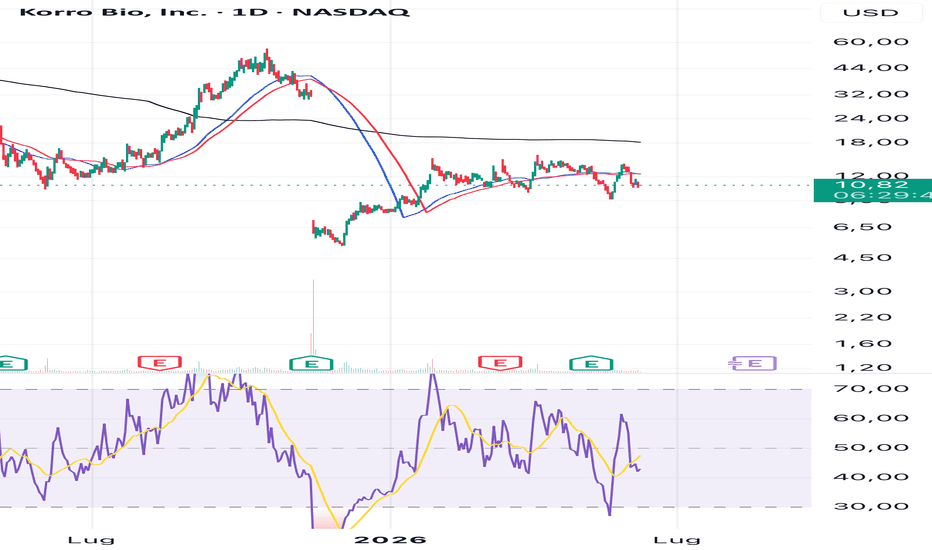
Task: Select the rightmost Lug label on time axis
Action: 676,540
